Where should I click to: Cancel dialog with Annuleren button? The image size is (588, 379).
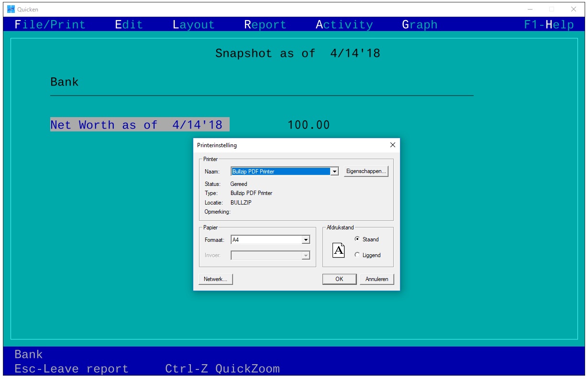click(377, 279)
